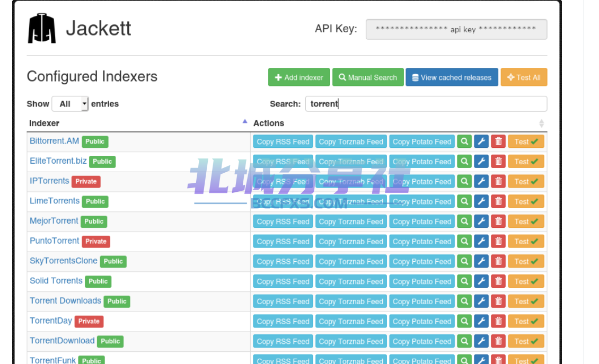The height and width of the screenshot is (364, 599).
Task: Delete the PuntoTorrent indexer via trash icon
Action: pyautogui.click(x=498, y=242)
